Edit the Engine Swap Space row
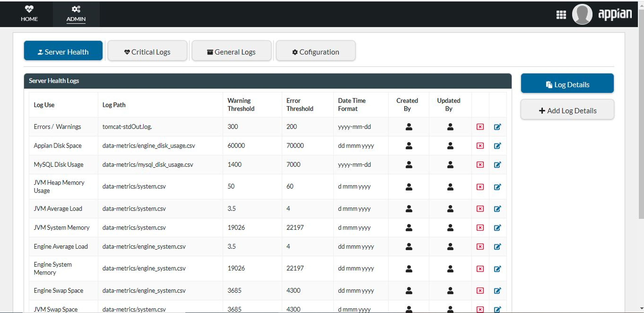644x313 pixels. pyautogui.click(x=497, y=290)
